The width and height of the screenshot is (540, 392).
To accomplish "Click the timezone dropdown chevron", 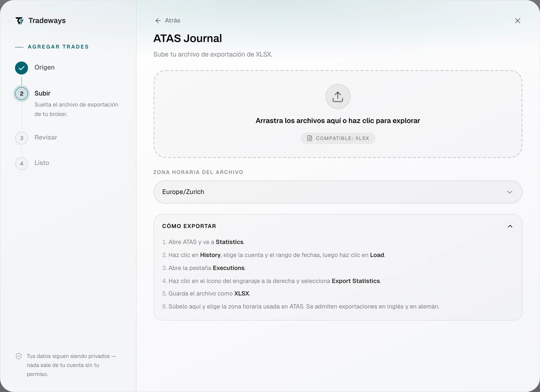I will 510,192.
